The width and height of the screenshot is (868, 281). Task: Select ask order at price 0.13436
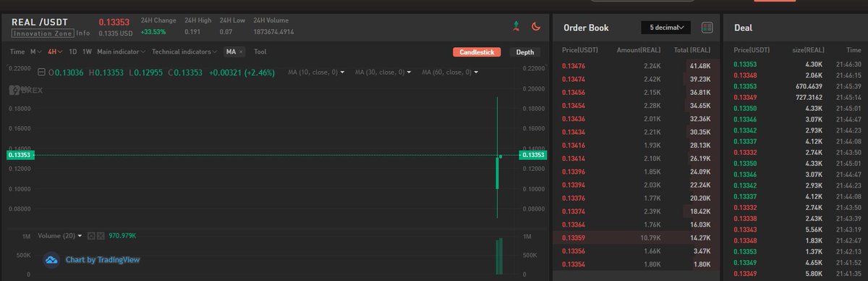click(x=637, y=119)
